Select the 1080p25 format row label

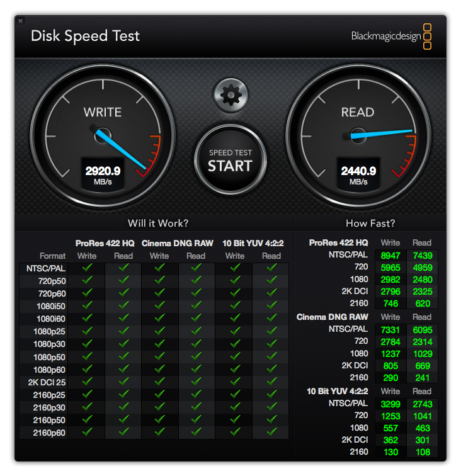click(49, 331)
